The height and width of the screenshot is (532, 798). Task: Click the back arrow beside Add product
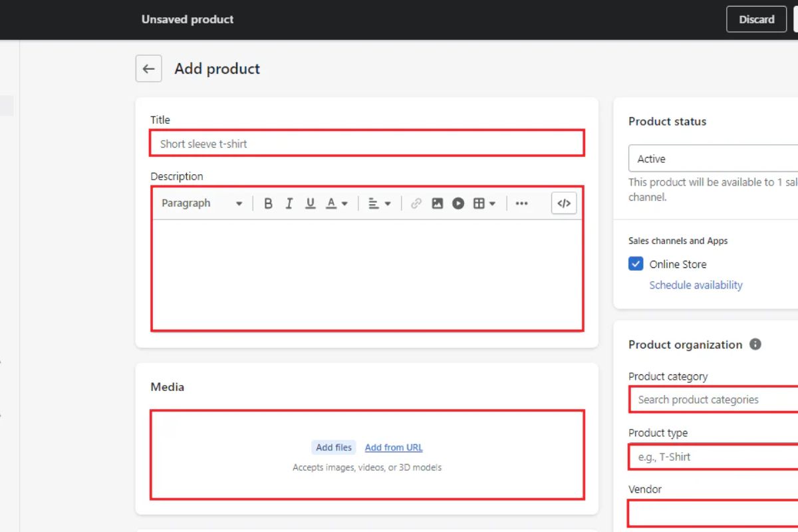tap(148, 68)
